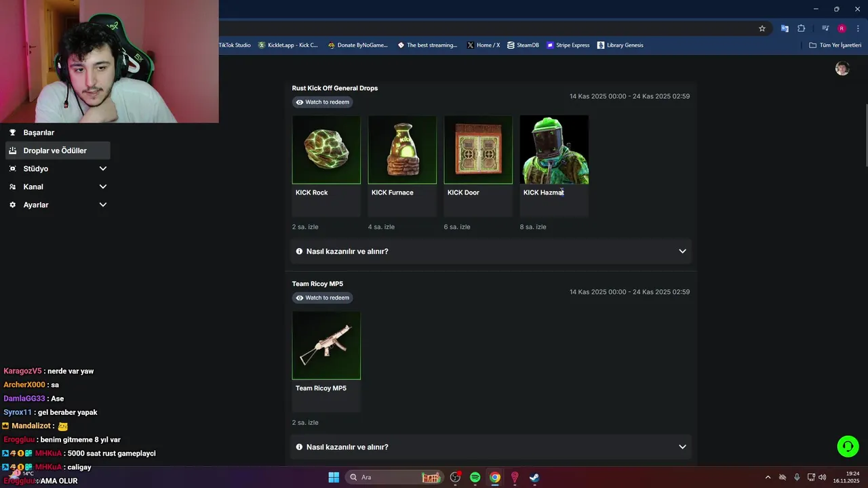Open the OBS-style app with red badge in taskbar
Screen dimensions: 868x488
pyautogui.click(x=456, y=477)
